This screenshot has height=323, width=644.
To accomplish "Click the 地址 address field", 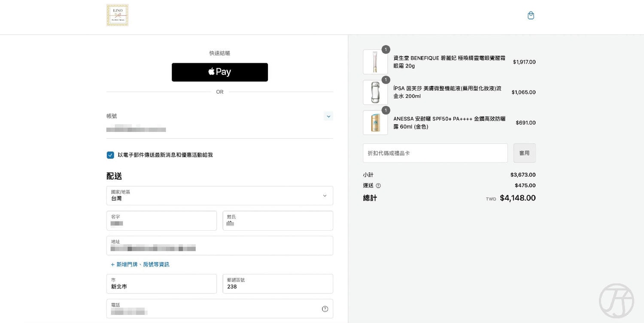I will [220, 246].
